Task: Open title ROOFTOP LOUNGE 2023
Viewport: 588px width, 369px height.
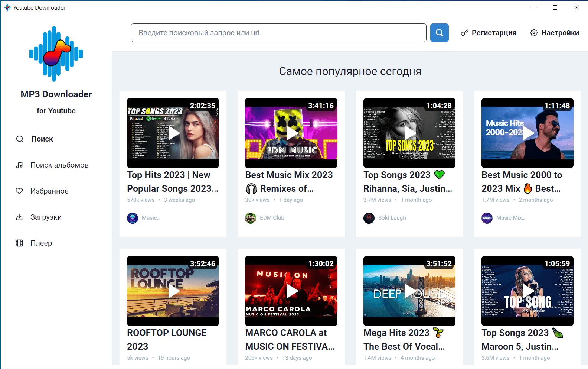Action: pos(167,340)
